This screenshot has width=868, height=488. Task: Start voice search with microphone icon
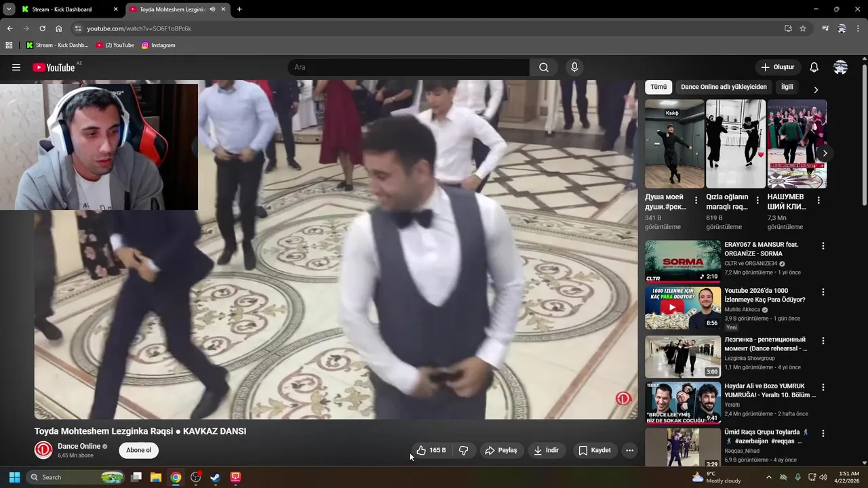click(574, 67)
